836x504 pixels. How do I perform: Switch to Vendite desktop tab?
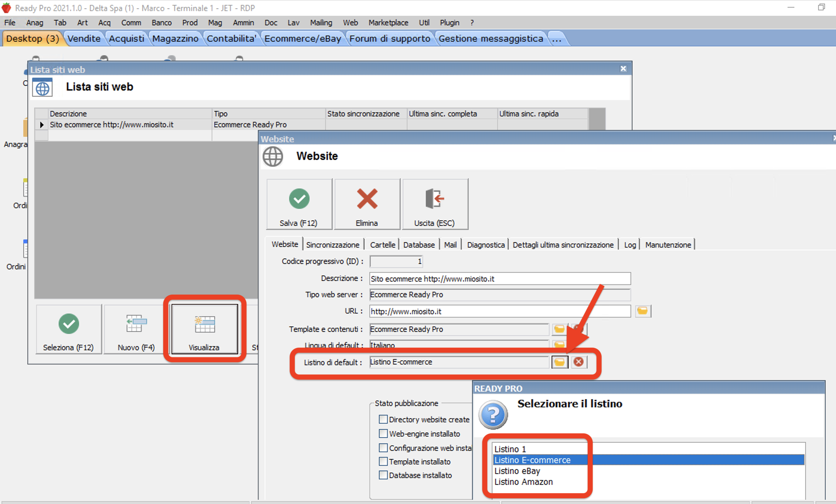(84, 38)
